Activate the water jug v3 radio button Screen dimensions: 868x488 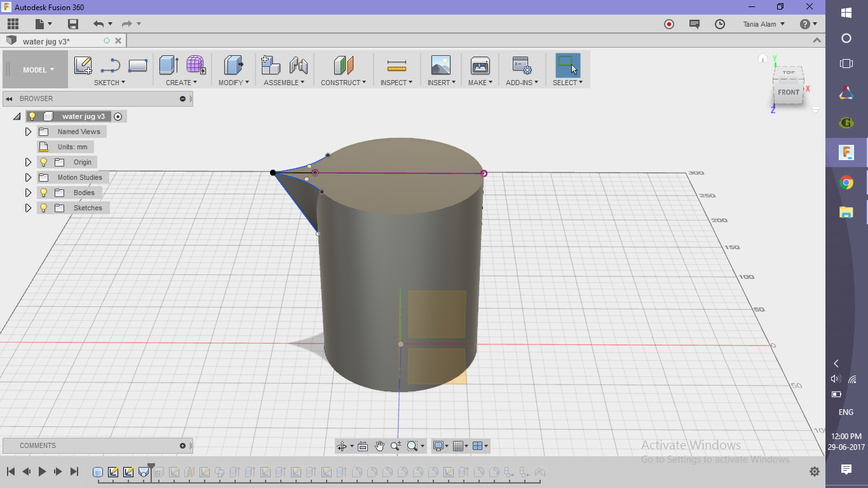118,116
